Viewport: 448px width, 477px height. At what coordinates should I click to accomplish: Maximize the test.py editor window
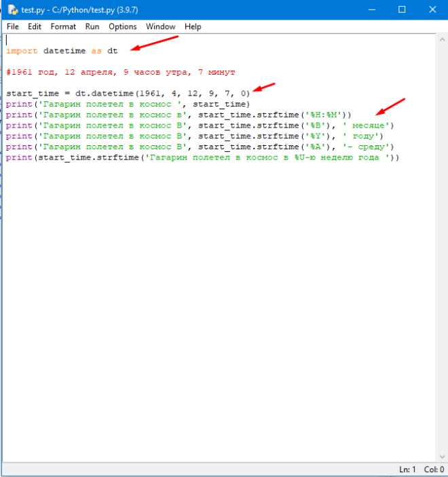tap(402, 9)
